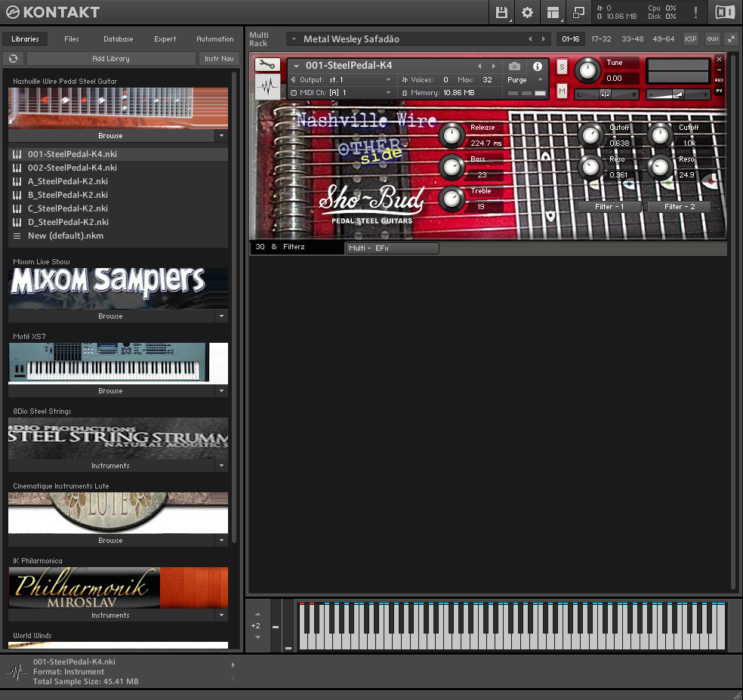Screen dimensions: 743x700
Task: Click the Mixom Samplers library banner
Action: coord(118,288)
